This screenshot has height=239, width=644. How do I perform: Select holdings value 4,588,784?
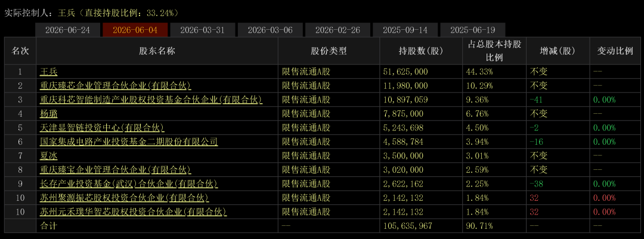403,142
